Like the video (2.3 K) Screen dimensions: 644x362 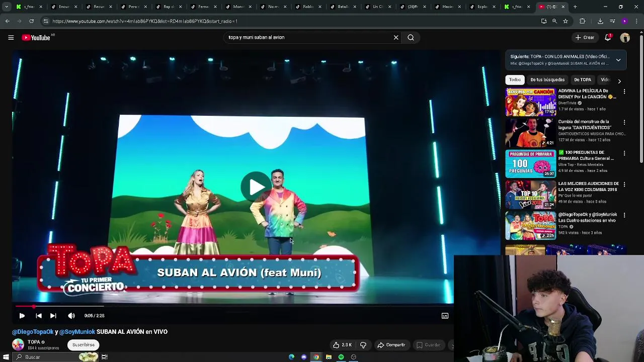pyautogui.click(x=342, y=345)
